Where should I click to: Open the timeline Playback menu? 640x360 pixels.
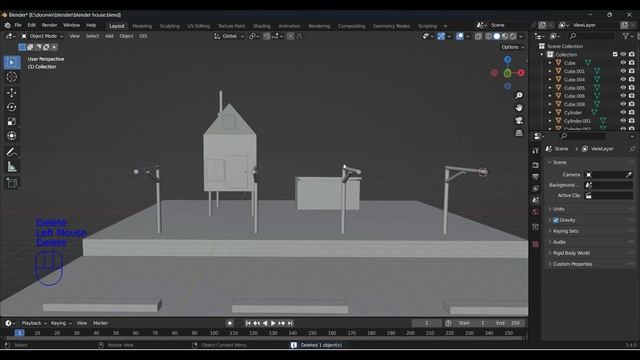33,323
